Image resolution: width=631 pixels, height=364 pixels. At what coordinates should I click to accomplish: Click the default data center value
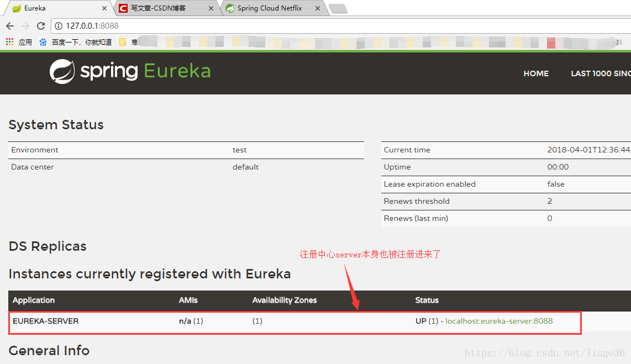pos(245,167)
